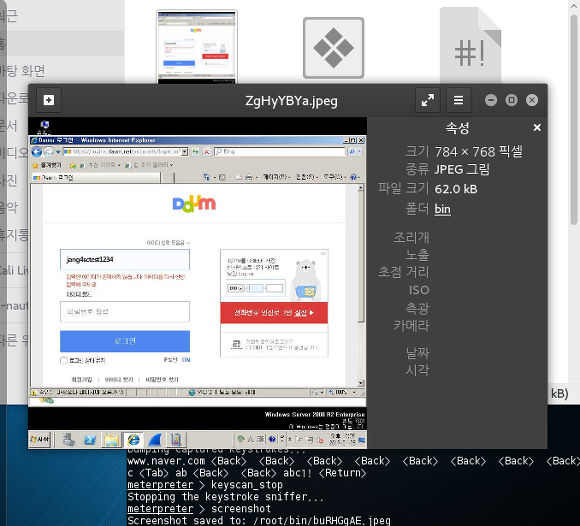The image size is (580, 526).
Task: Click the IE back arrow in the image
Action: [37, 152]
